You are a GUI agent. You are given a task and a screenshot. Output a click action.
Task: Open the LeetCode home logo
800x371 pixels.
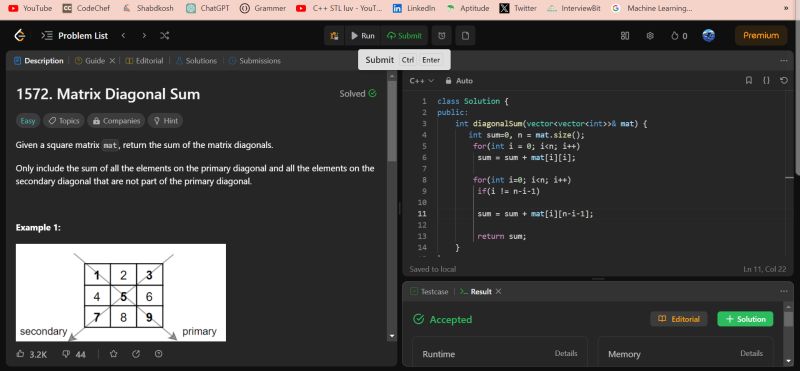coord(19,35)
